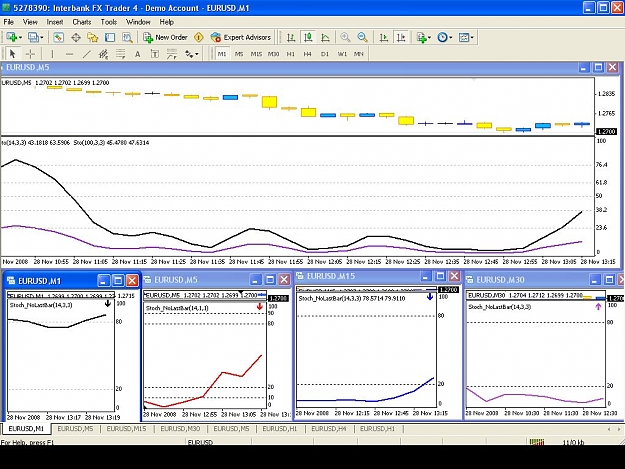
Task: Open the Data Window crosshair-circle icon
Action: coord(76,37)
